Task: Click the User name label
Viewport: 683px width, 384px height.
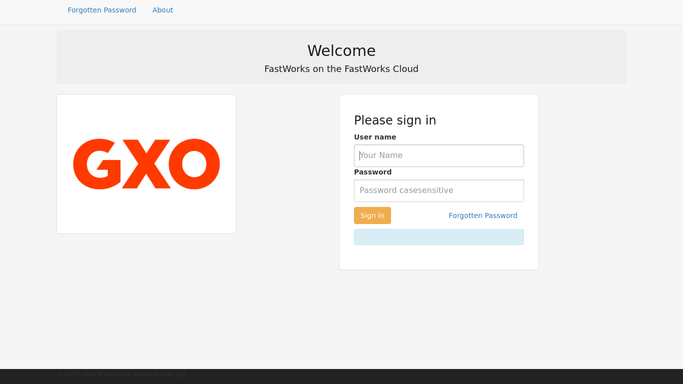Action: [375, 137]
